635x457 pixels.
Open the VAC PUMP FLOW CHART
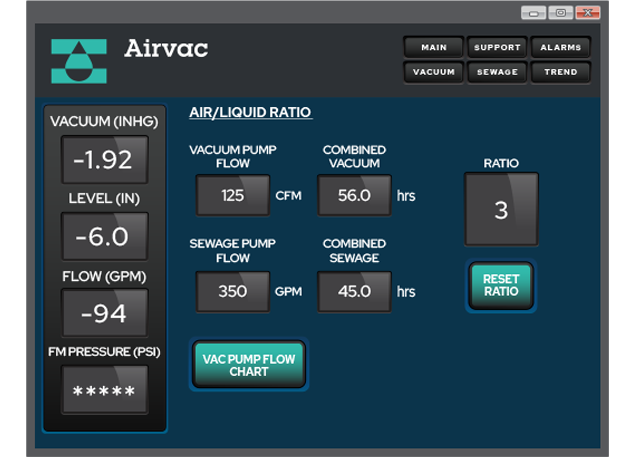[x=249, y=364]
